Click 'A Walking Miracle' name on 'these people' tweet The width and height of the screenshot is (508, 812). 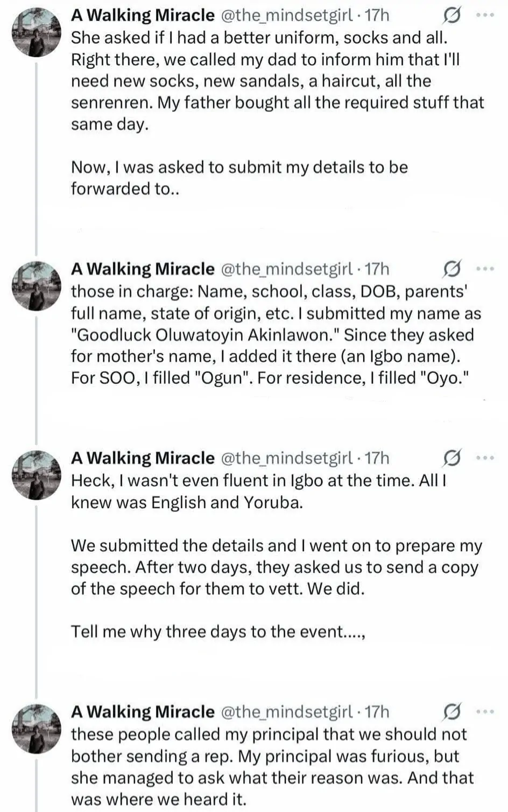pos(143,712)
